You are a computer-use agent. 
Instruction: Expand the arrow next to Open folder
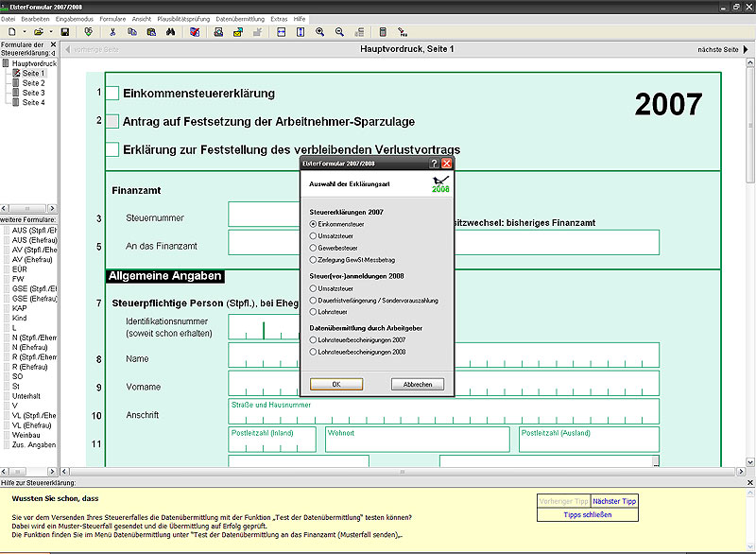tap(51, 32)
